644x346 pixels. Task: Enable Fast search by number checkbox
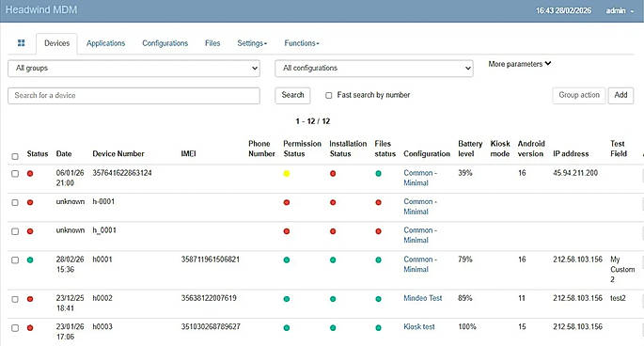click(x=328, y=95)
